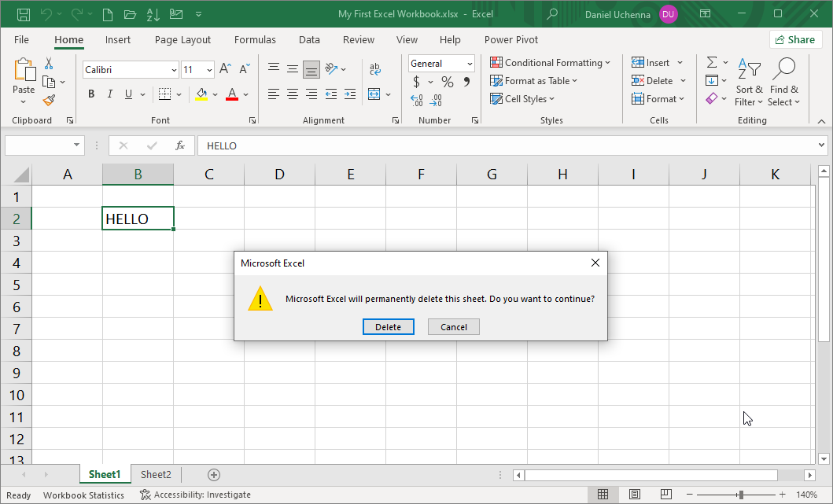The width and height of the screenshot is (833, 504).
Task: Toggle center text alignment
Action: [292, 94]
